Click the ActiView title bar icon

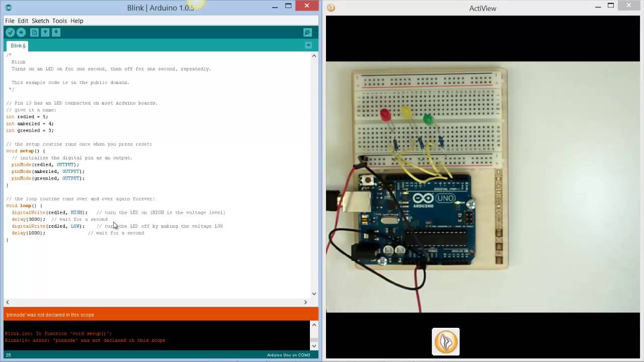click(x=331, y=8)
